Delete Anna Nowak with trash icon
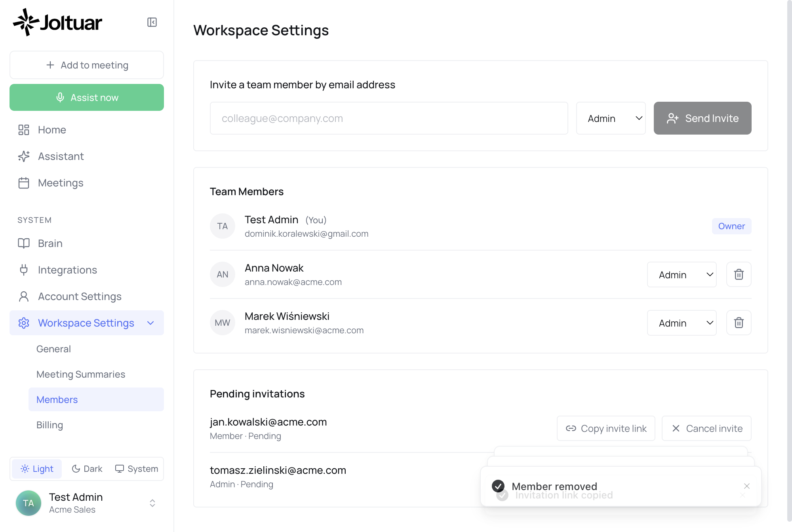 [739, 274]
